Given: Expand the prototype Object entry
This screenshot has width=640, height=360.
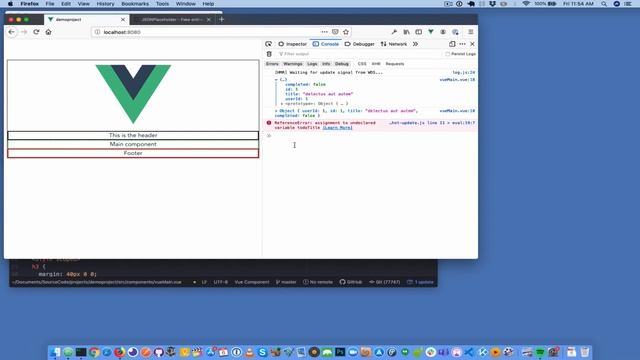Looking at the screenshot, I should click(x=282, y=104).
